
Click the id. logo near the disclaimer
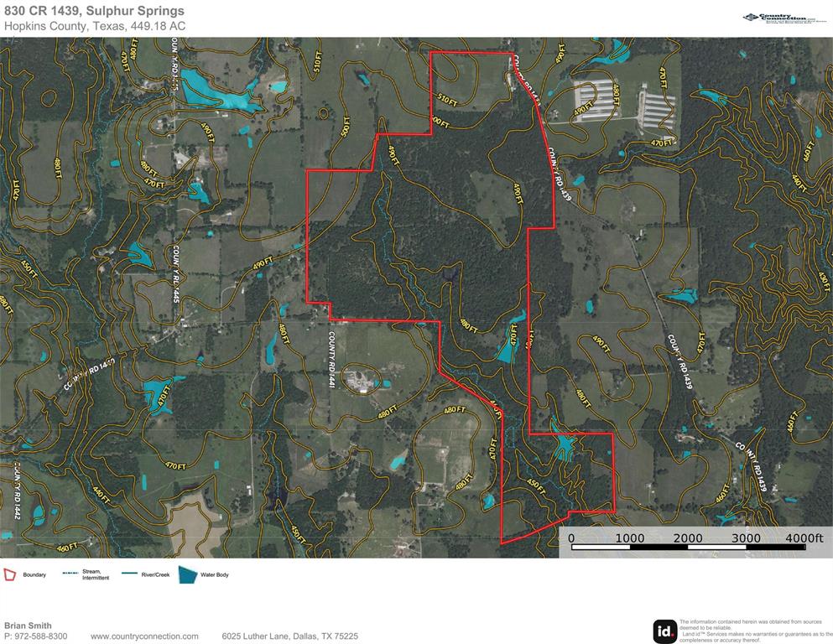(662, 628)
